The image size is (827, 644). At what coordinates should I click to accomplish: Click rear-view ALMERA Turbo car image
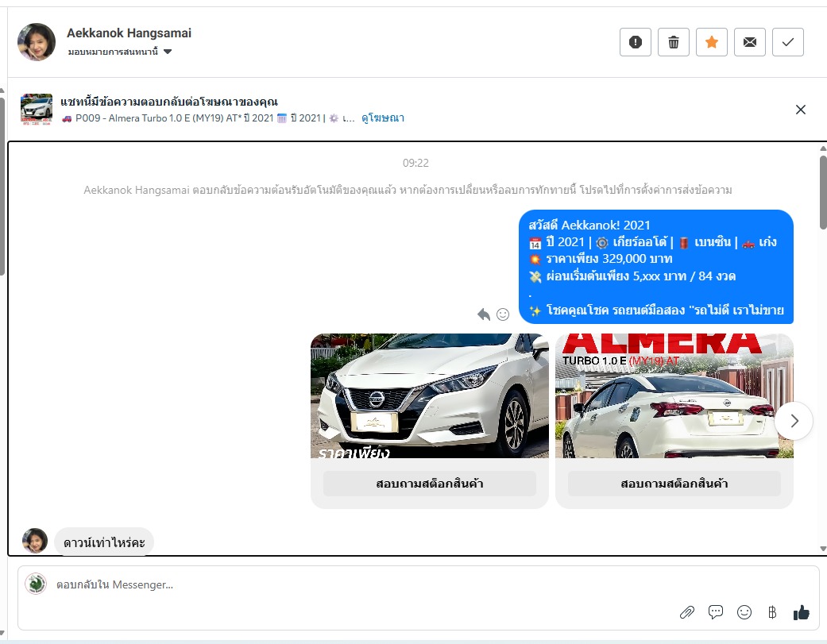click(x=674, y=395)
